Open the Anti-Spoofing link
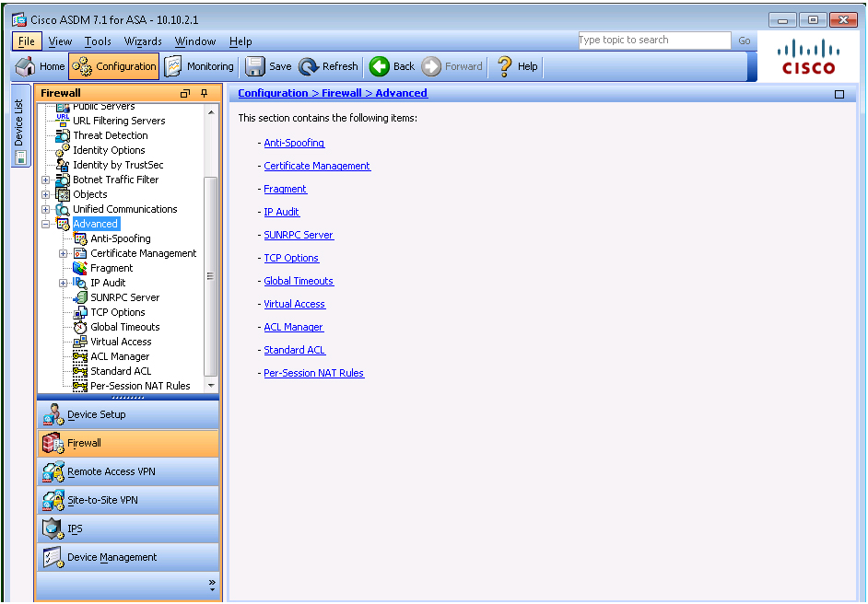 (294, 143)
